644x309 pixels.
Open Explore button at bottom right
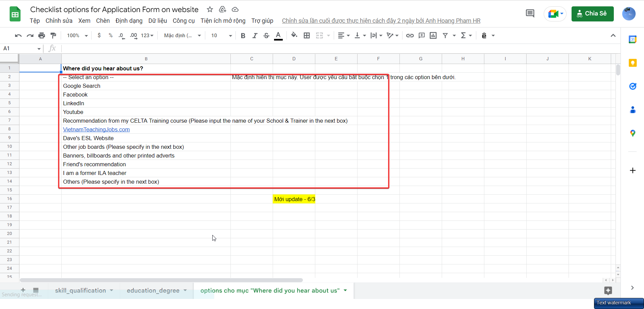point(608,291)
